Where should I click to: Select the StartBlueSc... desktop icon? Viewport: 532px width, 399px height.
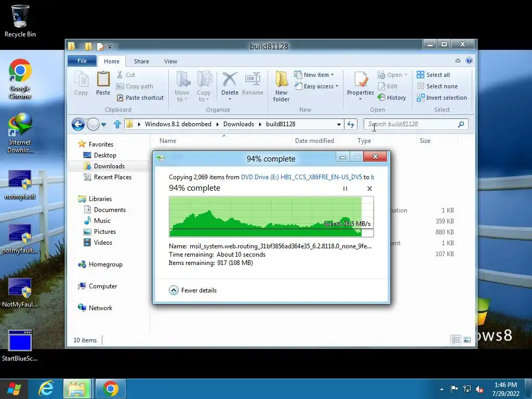point(20,345)
